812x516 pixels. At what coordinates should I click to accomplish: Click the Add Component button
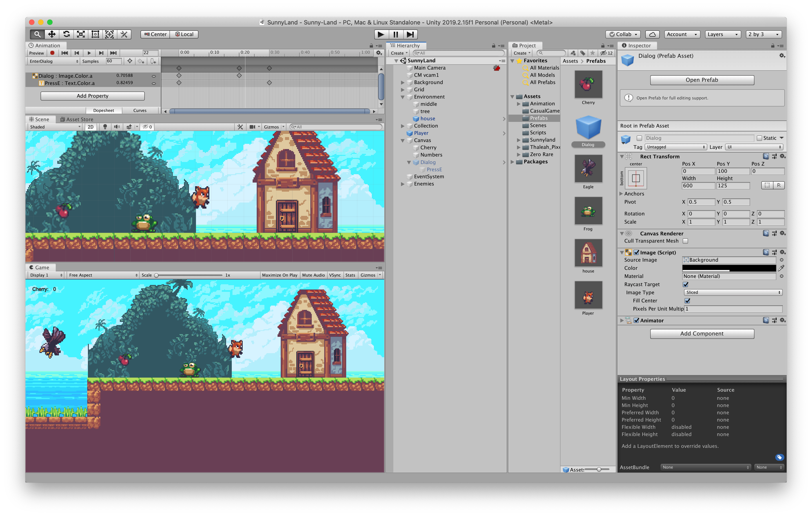[702, 333]
